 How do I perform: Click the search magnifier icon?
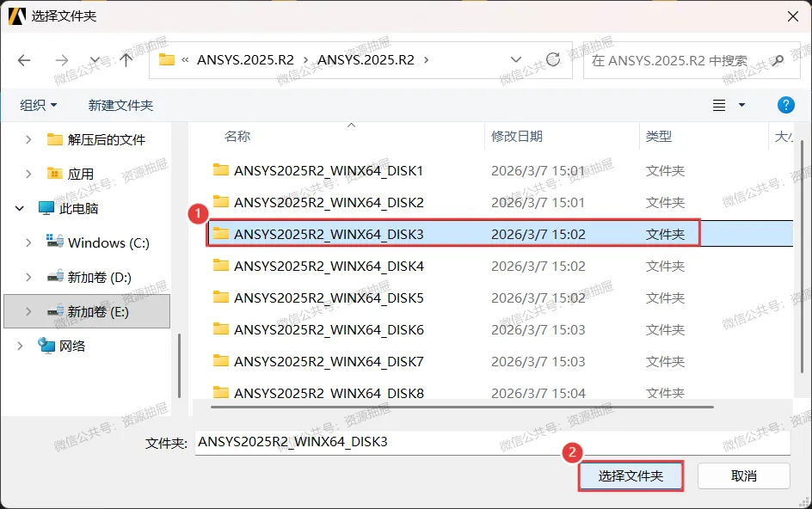tap(777, 60)
